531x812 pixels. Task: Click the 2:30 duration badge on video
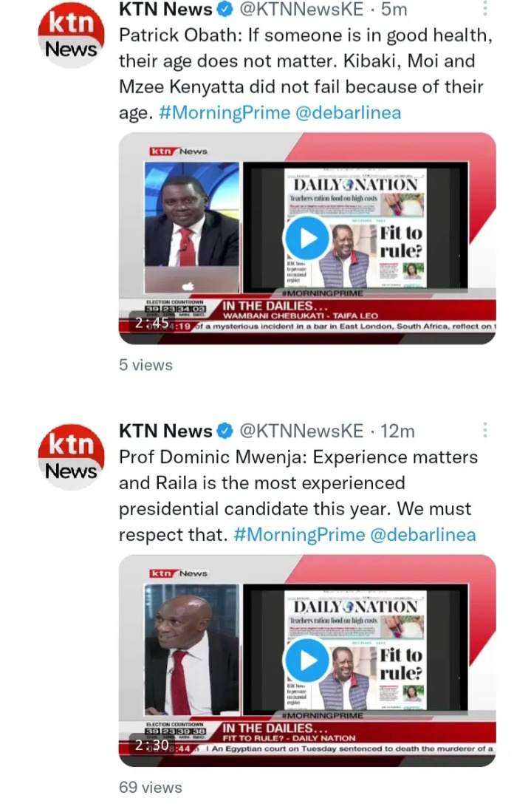[x=152, y=746]
